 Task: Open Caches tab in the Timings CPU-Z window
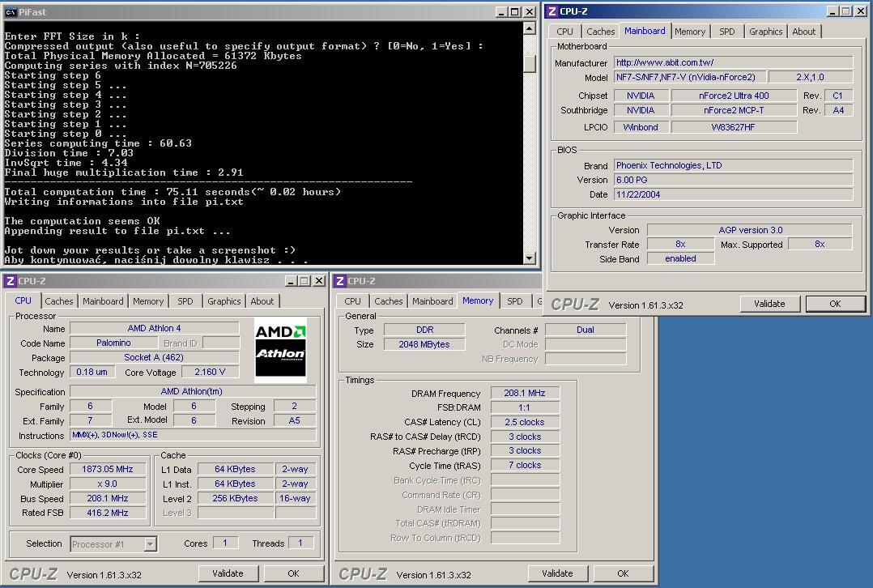pyautogui.click(x=388, y=301)
